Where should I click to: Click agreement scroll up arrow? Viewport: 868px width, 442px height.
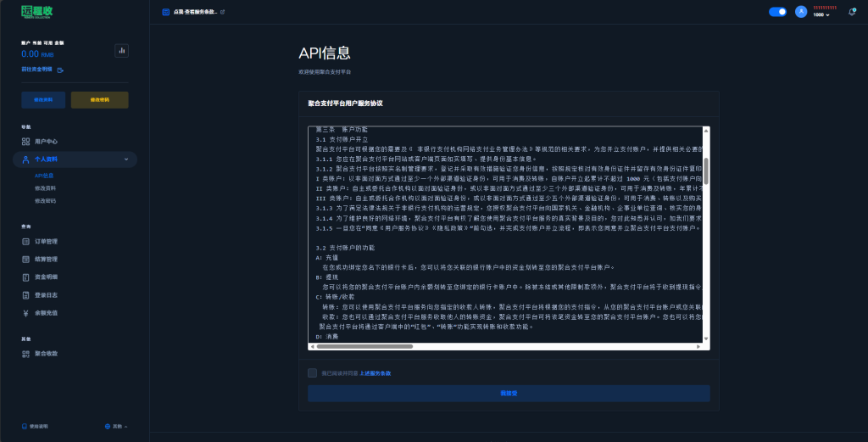click(x=706, y=130)
